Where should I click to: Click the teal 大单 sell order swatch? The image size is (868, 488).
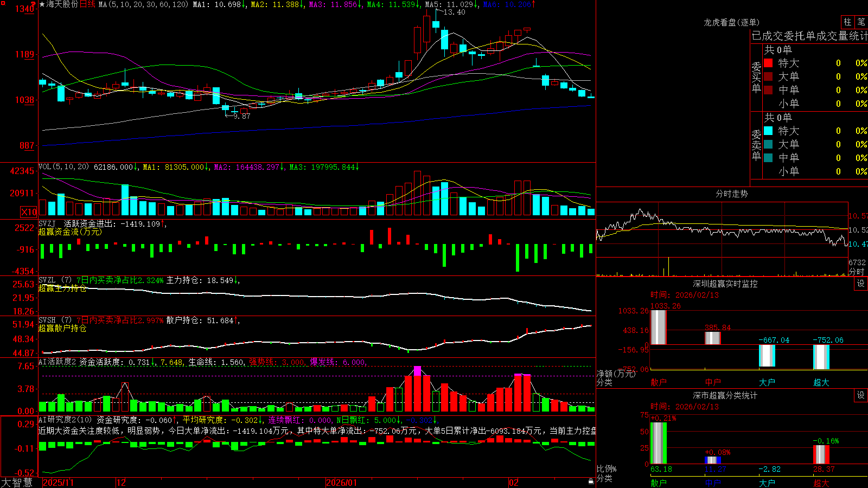pos(768,144)
